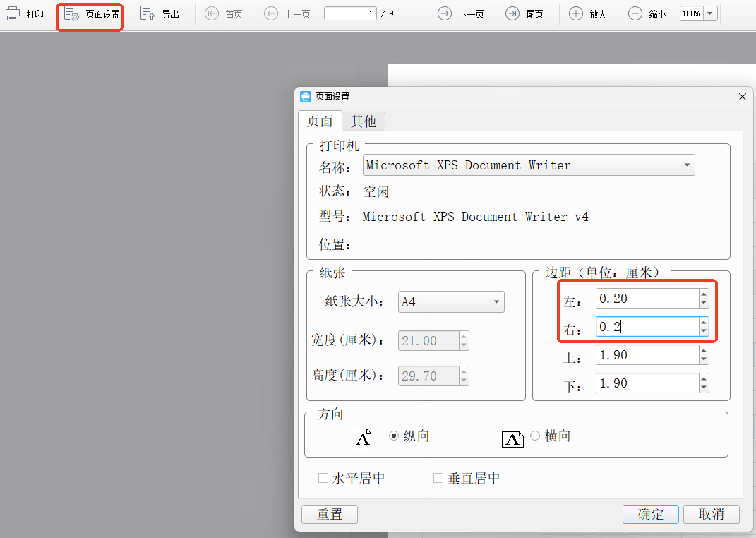Select Portrait (纵向) orientation radio button
The image size is (756, 538).
394,436
